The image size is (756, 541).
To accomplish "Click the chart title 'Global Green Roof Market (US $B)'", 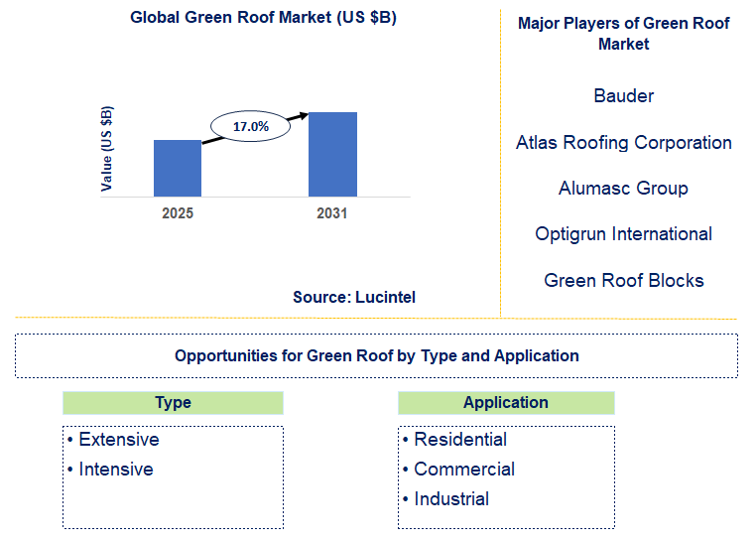I will 263,18.
